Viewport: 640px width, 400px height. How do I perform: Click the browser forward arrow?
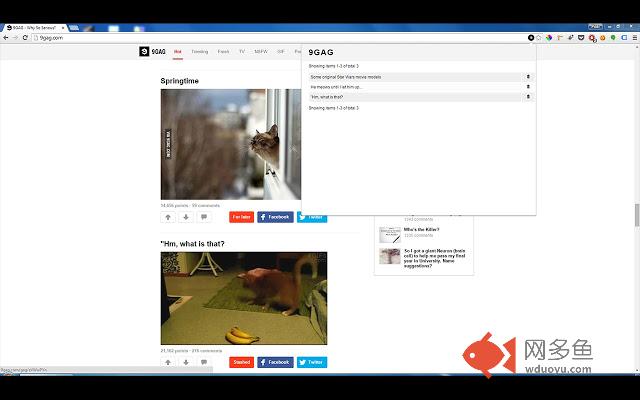pos(16,38)
